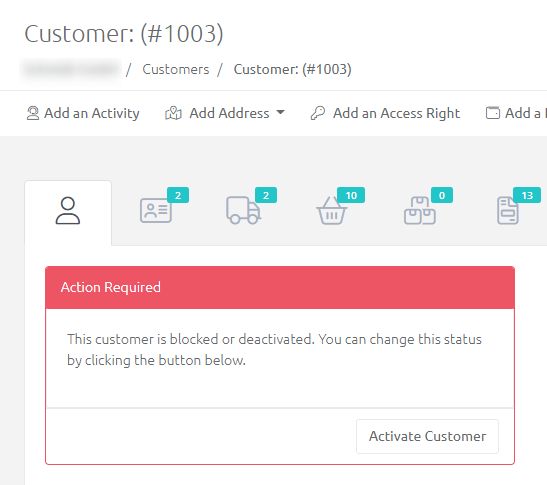The height and width of the screenshot is (485, 547).
Task: Open the customer profile person tab
Action: [x=68, y=210]
